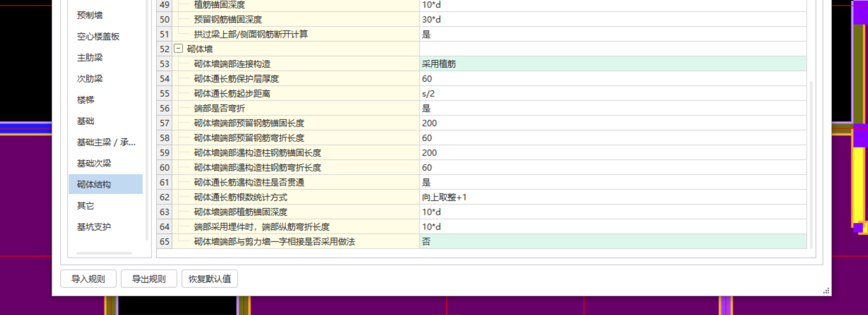The width and height of the screenshot is (868, 315).
Task: Click the sidebar horizontal scrollbar
Action: coord(104,253)
